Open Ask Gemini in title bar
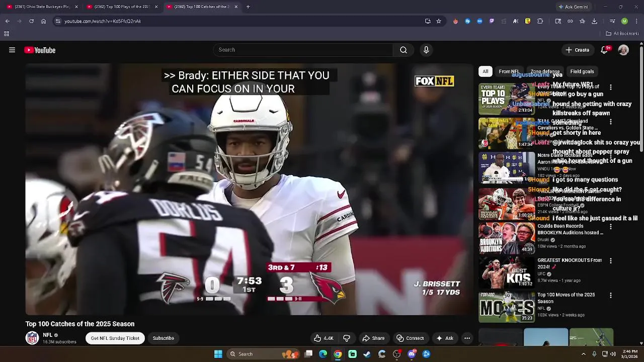644x362 pixels. 573,7
